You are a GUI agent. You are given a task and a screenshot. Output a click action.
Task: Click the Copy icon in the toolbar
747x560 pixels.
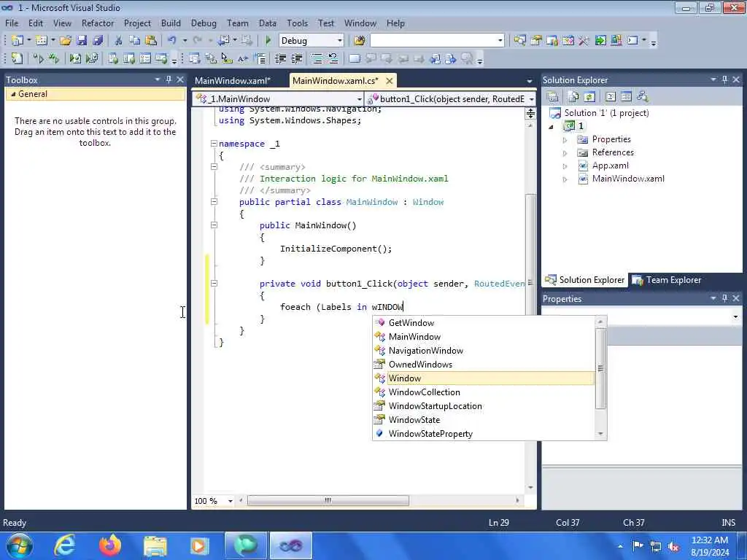tap(135, 41)
